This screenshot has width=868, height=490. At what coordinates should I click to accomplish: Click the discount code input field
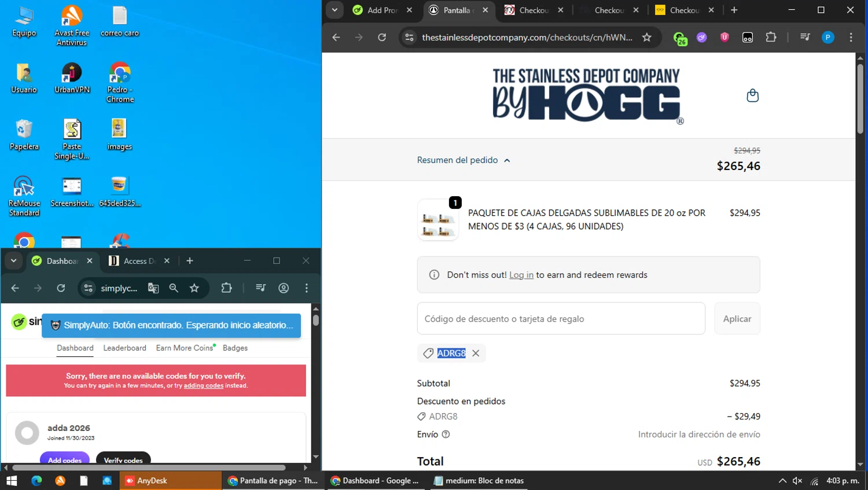pyautogui.click(x=561, y=319)
